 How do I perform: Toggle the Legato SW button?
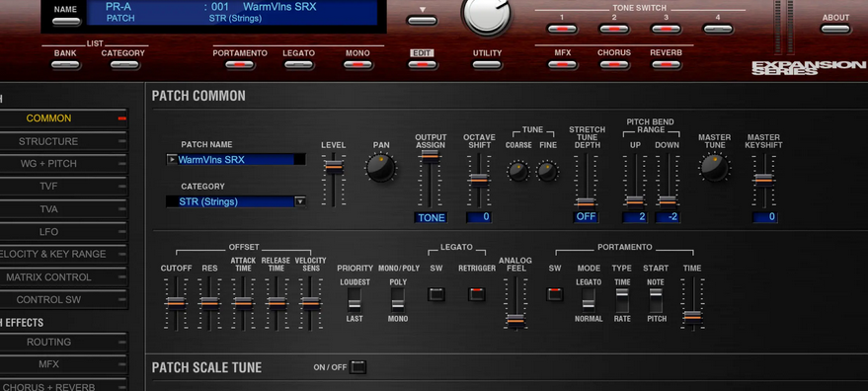[436, 294]
